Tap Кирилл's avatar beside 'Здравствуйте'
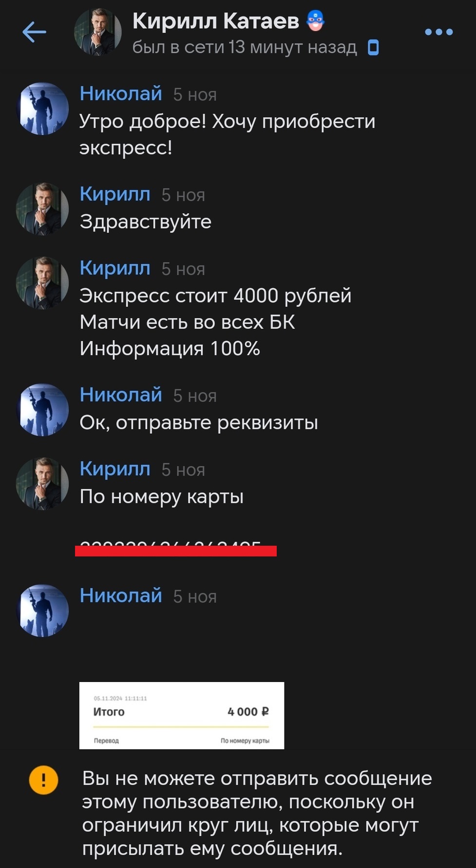The height and width of the screenshot is (868, 476). tap(42, 209)
